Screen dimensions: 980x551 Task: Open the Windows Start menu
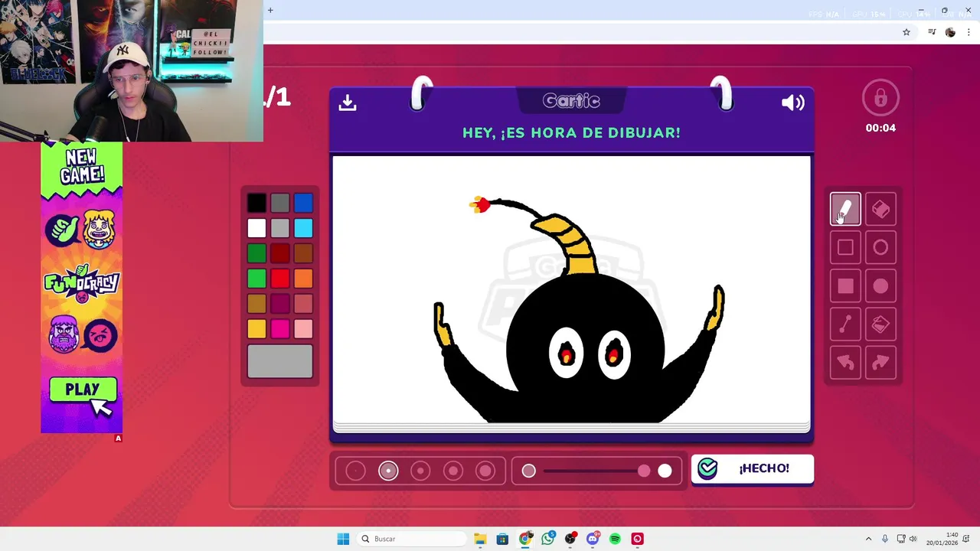pyautogui.click(x=343, y=539)
